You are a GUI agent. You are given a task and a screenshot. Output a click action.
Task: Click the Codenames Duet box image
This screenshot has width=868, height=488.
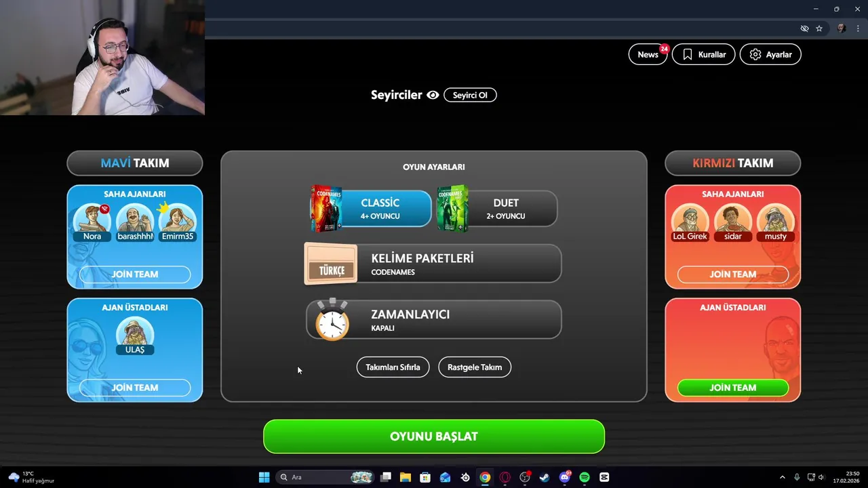tap(452, 209)
